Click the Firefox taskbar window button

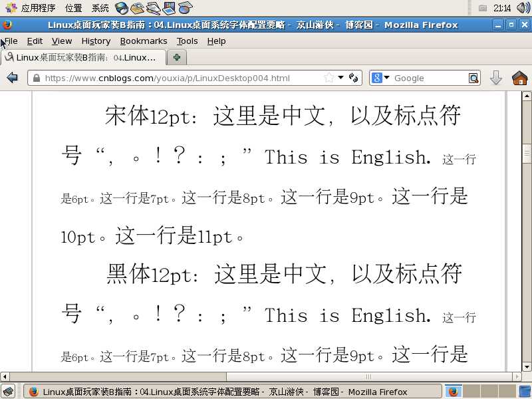coord(232,392)
